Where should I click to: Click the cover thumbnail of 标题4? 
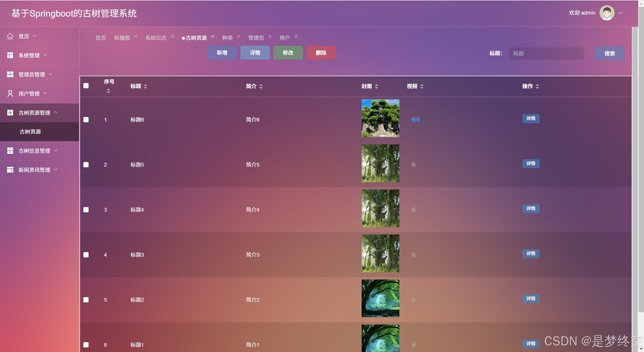380,208
